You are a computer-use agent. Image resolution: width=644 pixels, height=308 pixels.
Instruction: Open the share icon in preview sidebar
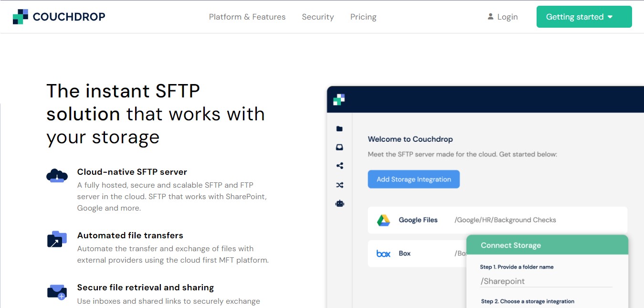pos(339,166)
